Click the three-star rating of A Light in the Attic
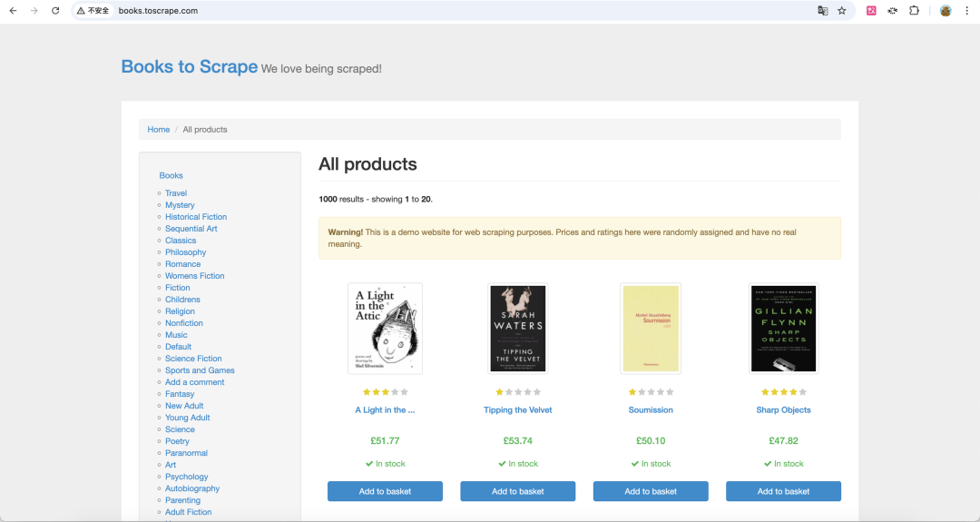The image size is (980, 522). tap(385, 392)
